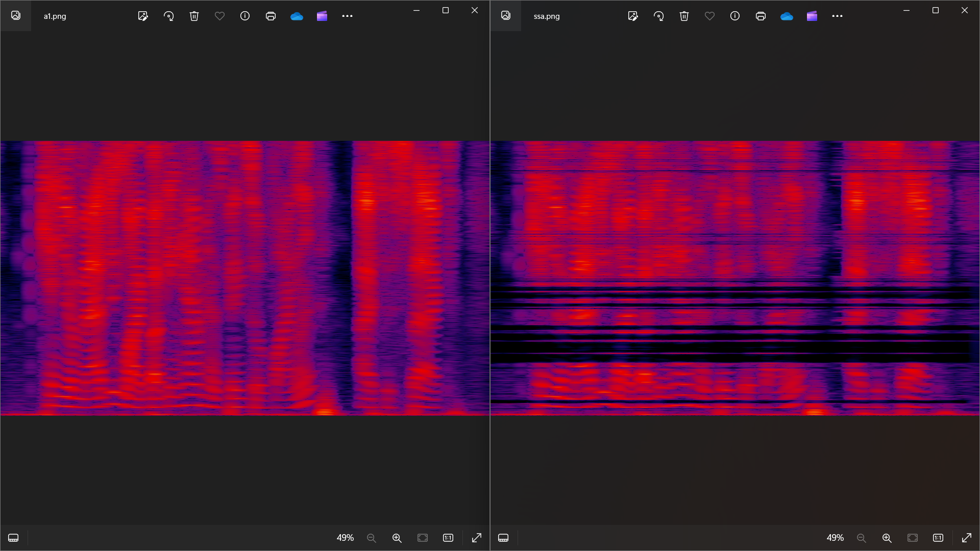
Task: Click the a1.png file name title
Action: pos(55,16)
